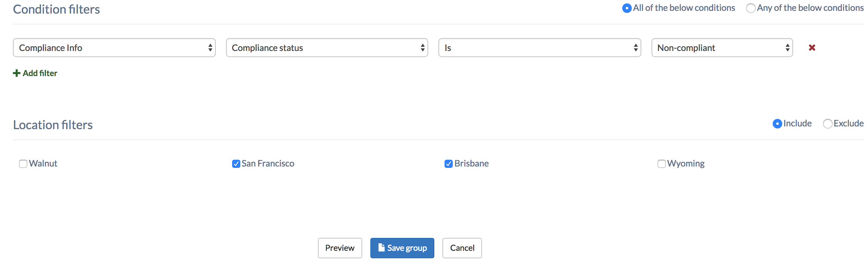Screen dimensions: 868x261
Task: Open the Compliance status dropdown
Action: point(327,48)
